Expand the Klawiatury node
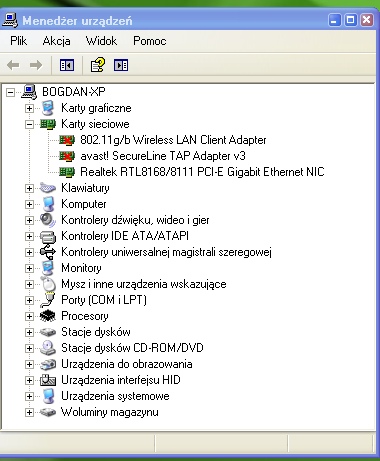380x461 pixels. point(29,188)
